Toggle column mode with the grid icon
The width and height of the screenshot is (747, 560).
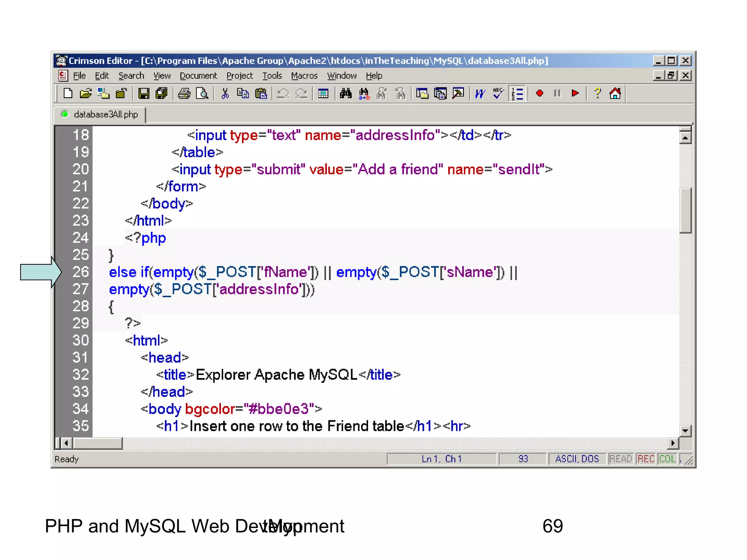[x=323, y=94]
